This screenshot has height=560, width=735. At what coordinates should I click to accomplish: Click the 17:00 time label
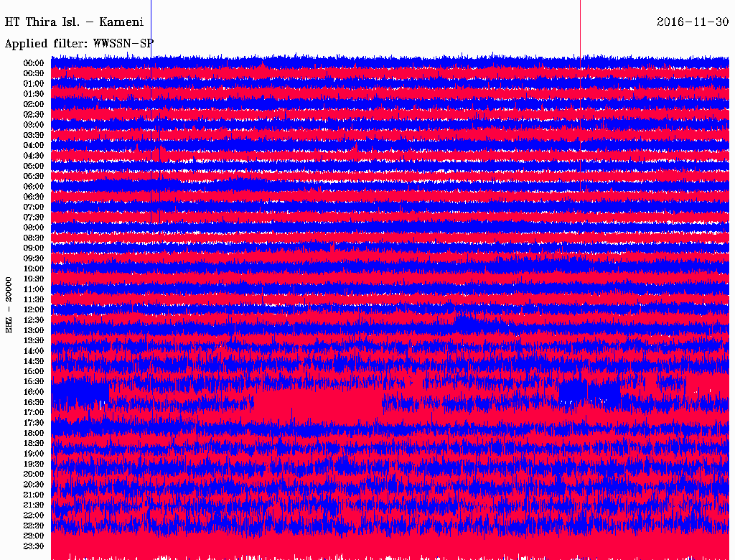tap(34, 412)
